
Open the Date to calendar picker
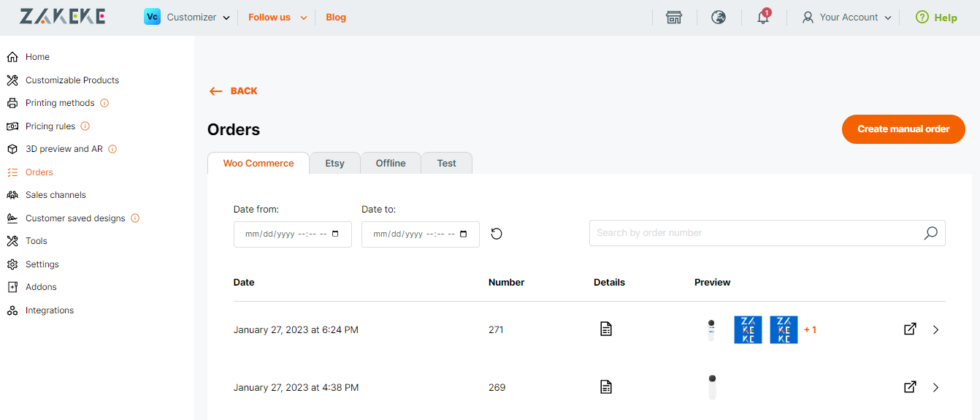point(463,234)
